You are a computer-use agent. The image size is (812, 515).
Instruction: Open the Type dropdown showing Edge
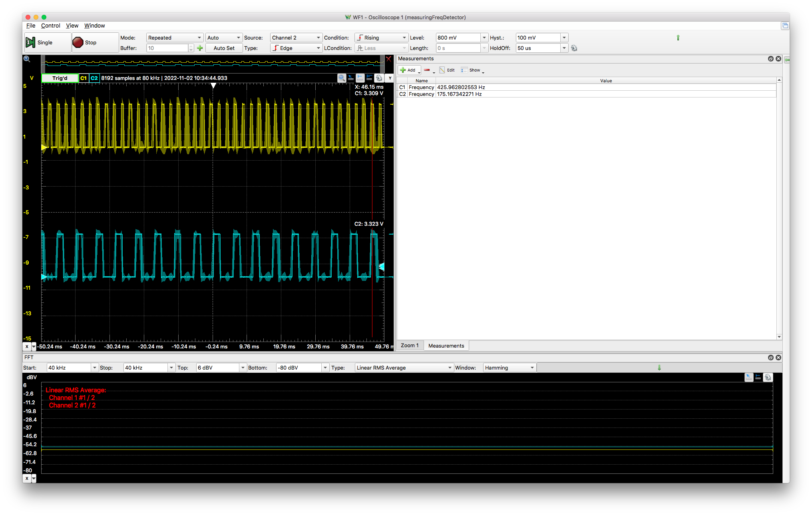point(296,48)
